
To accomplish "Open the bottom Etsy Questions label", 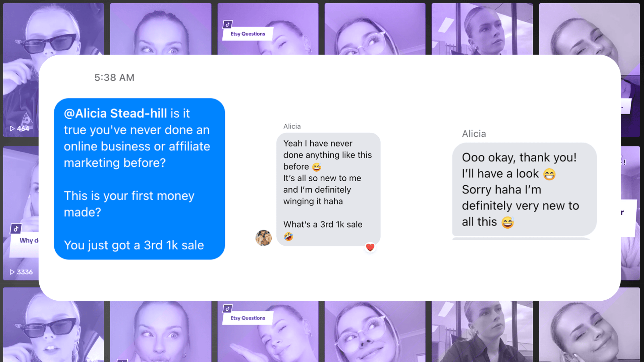I will click(x=248, y=318).
